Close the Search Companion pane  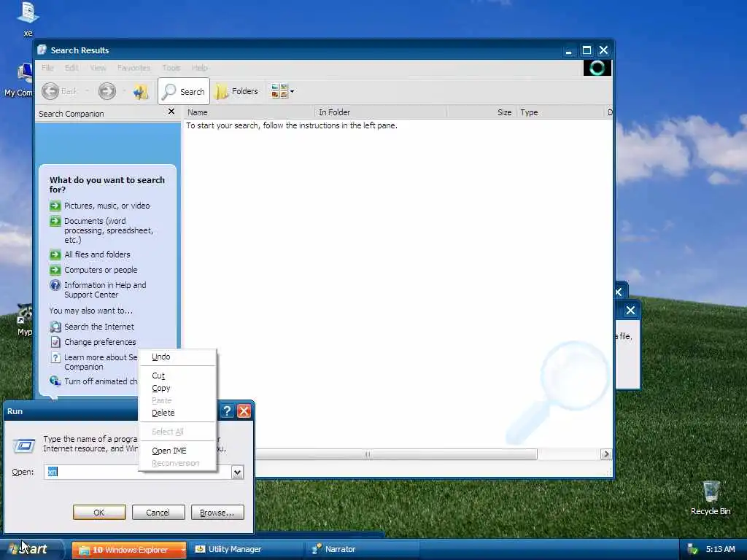pyautogui.click(x=171, y=112)
